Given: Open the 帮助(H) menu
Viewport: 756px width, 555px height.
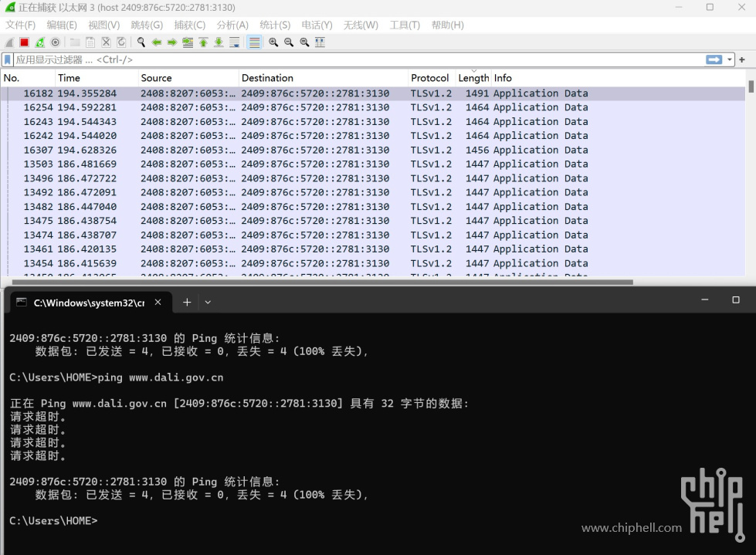Looking at the screenshot, I should pos(448,25).
